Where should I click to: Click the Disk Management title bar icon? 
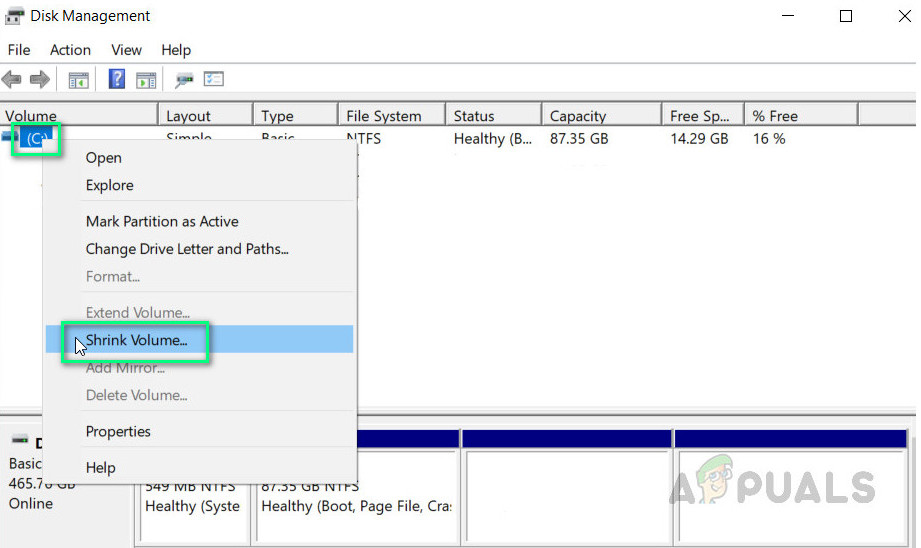pyautogui.click(x=14, y=16)
